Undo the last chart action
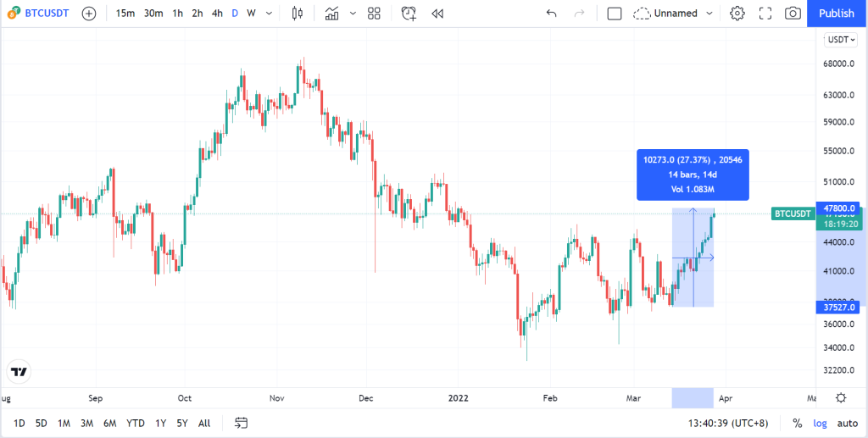868x438 pixels. coord(551,14)
